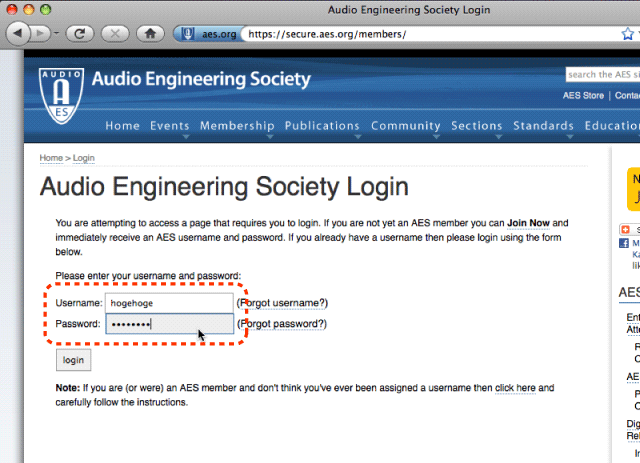Click the Audio Engineering Society header title
The height and width of the screenshot is (463, 640).
point(201,79)
